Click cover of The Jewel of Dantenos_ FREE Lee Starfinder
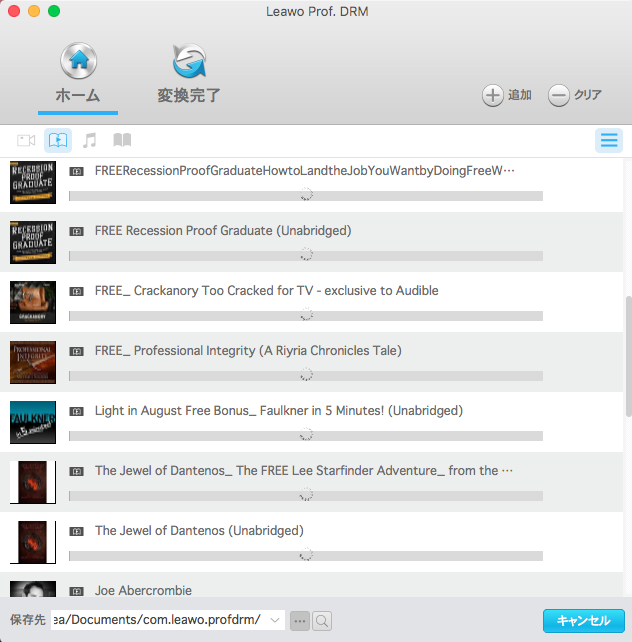This screenshot has height=642, width=632. (x=33, y=482)
